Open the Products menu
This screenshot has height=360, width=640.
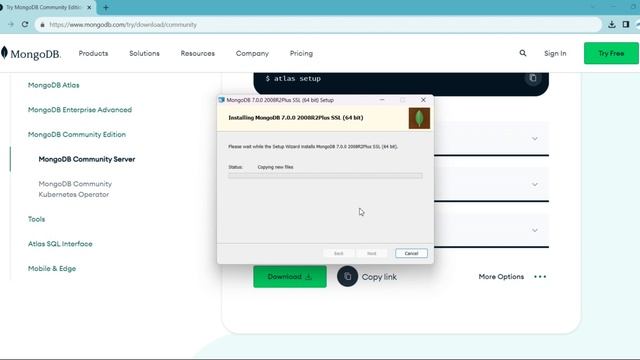tap(93, 53)
